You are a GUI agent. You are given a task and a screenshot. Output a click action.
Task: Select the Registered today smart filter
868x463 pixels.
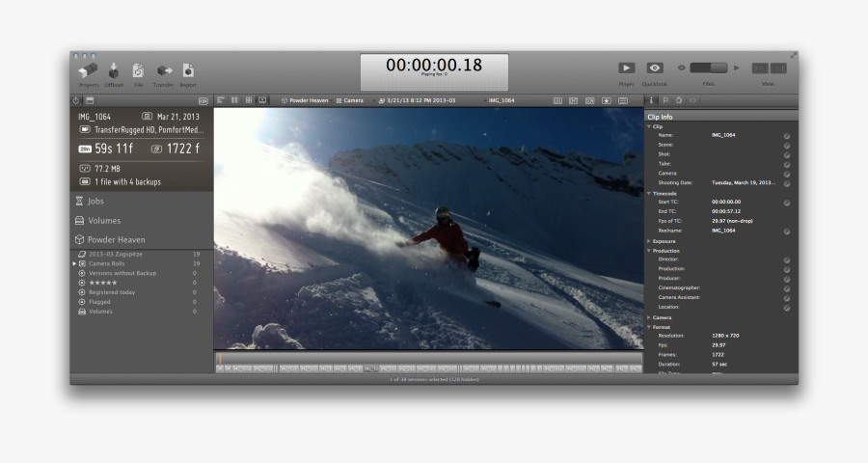pyautogui.click(x=112, y=292)
